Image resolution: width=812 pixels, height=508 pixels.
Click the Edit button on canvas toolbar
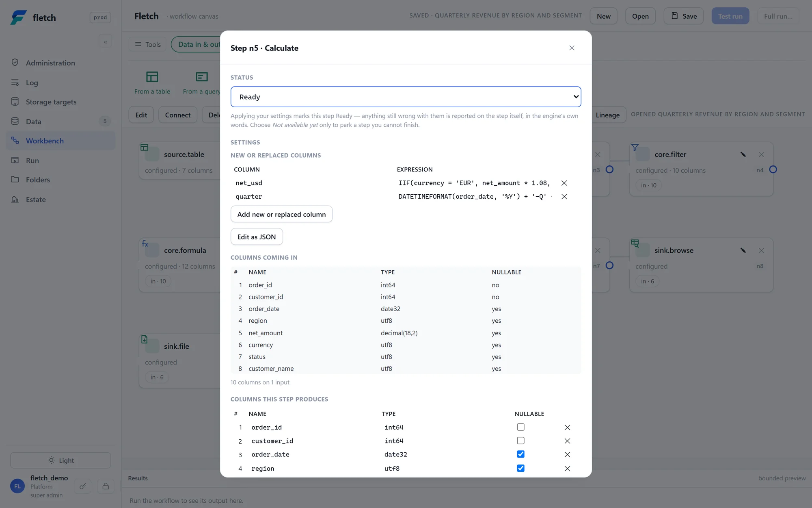[141, 115]
